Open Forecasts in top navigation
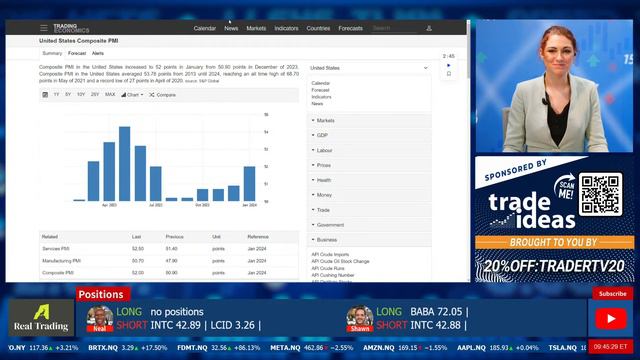Image resolution: width=640 pixels, height=360 pixels. coord(350,28)
